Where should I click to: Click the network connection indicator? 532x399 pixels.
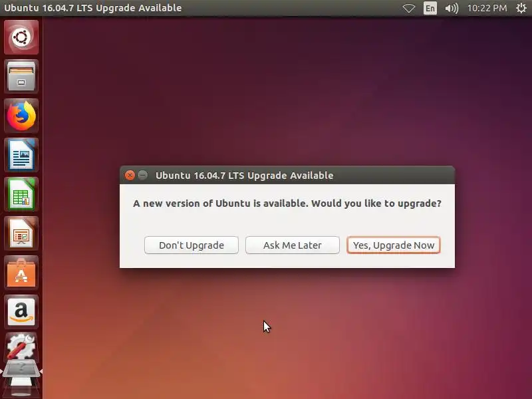click(x=409, y=8)
